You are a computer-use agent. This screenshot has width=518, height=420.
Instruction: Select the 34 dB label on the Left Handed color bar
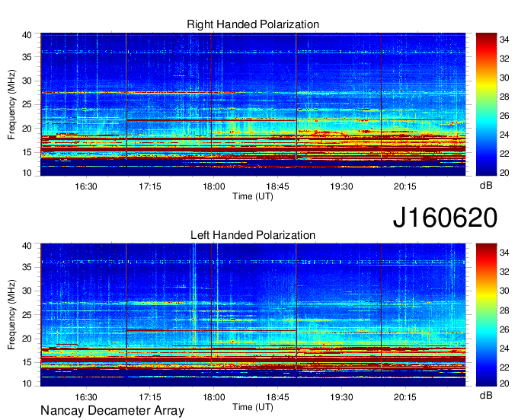coord(504,253)
